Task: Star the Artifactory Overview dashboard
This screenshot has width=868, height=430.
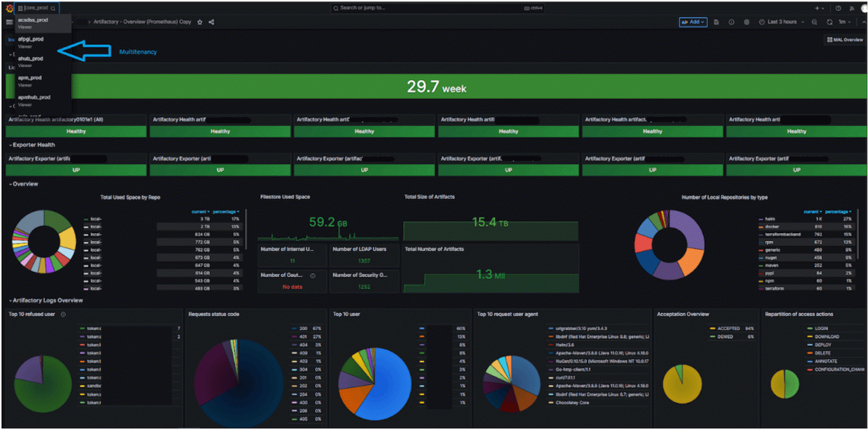Action: [199, 22]
